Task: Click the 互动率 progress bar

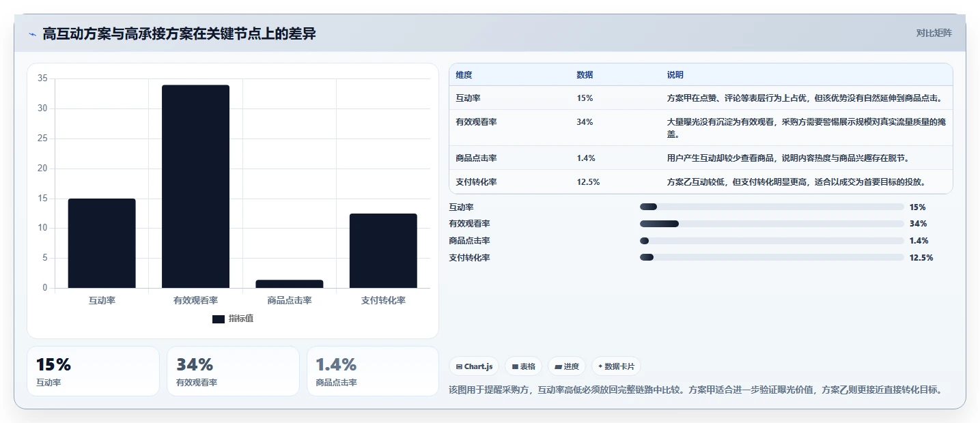Action: click(x=772, y=207)
